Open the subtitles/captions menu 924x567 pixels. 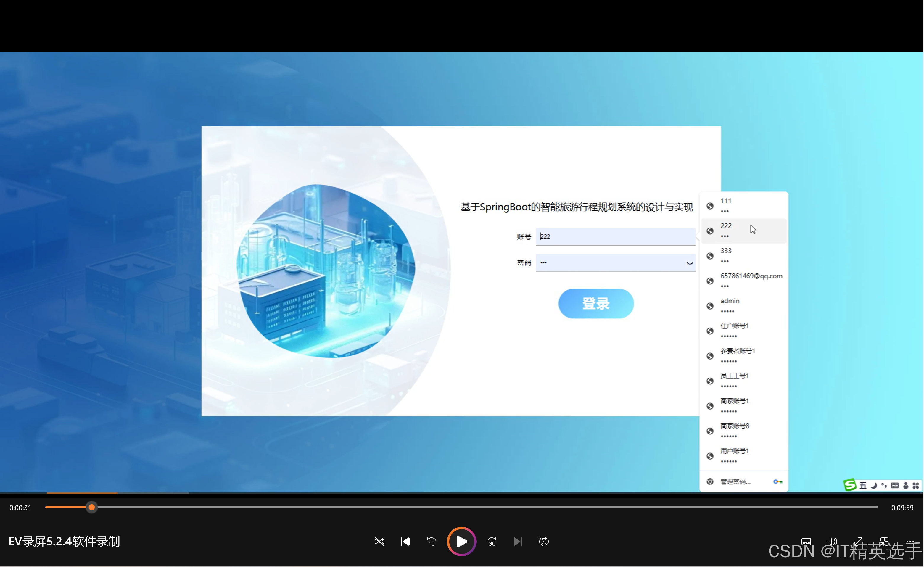(806, 542)
